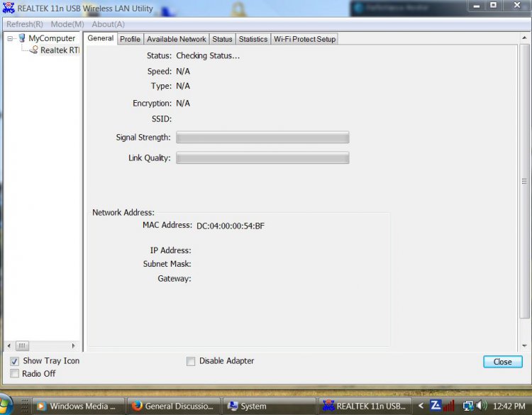Click the Checking Status... text
This screenshot has height=415, width=532.
pyautogui.click(x=208, y=55)
